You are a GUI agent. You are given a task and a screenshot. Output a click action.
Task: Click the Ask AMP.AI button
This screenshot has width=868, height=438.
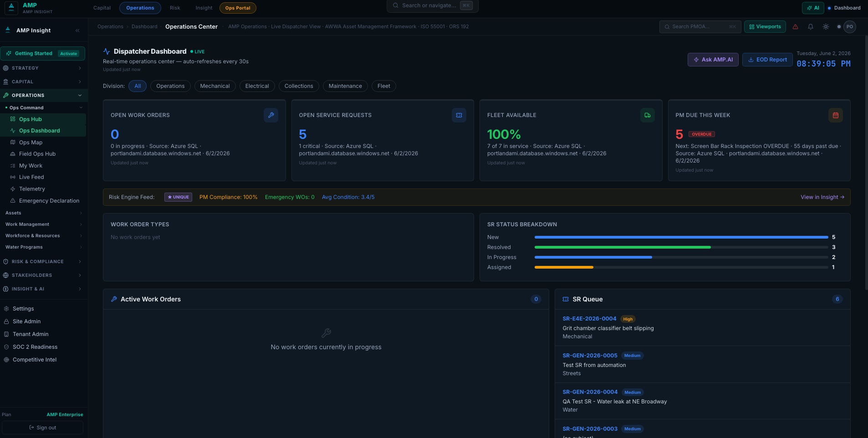[x=713, y=60]
